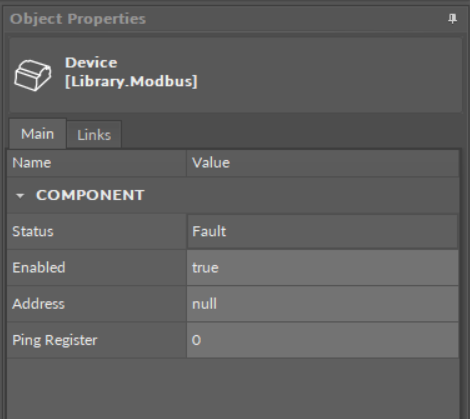The image size is (470, 419).
Task: Select the Status property row label
Action: [x=96, y=231]
